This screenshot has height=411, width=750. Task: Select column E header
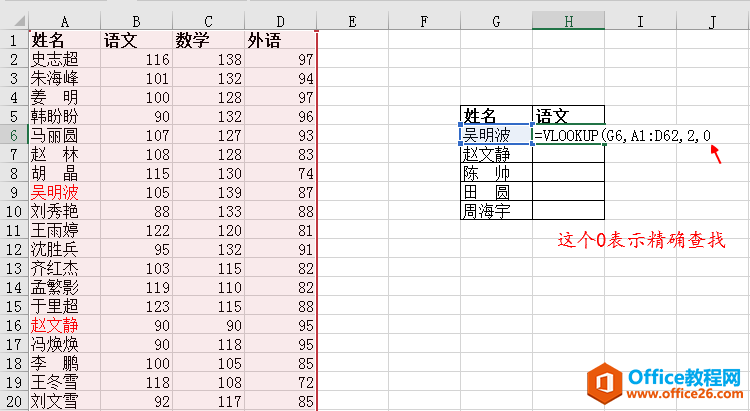353,21
